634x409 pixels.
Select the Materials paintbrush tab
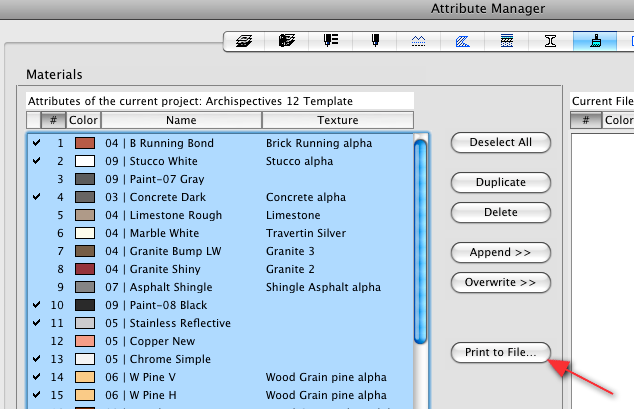pos(591,41)
